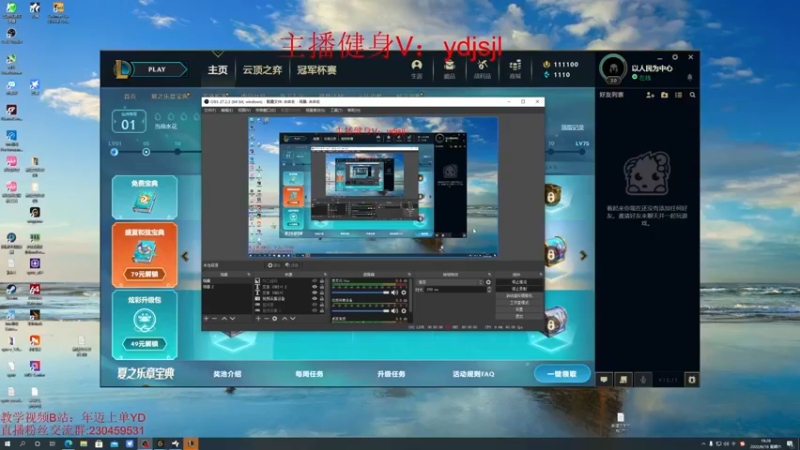Open the 主页 tab in League client
The width and height of the screenshot is (800, 450).
tap(217, 70)
